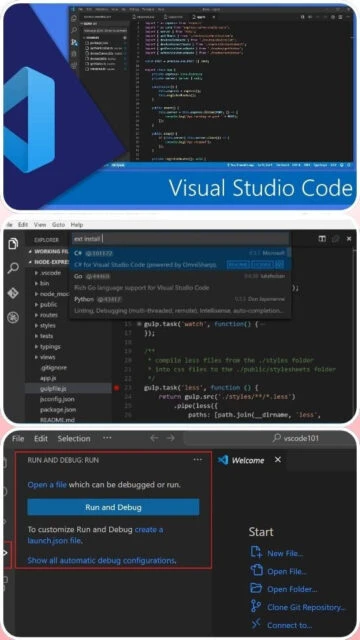Click the 'ext install' command input box

point(180,238)
